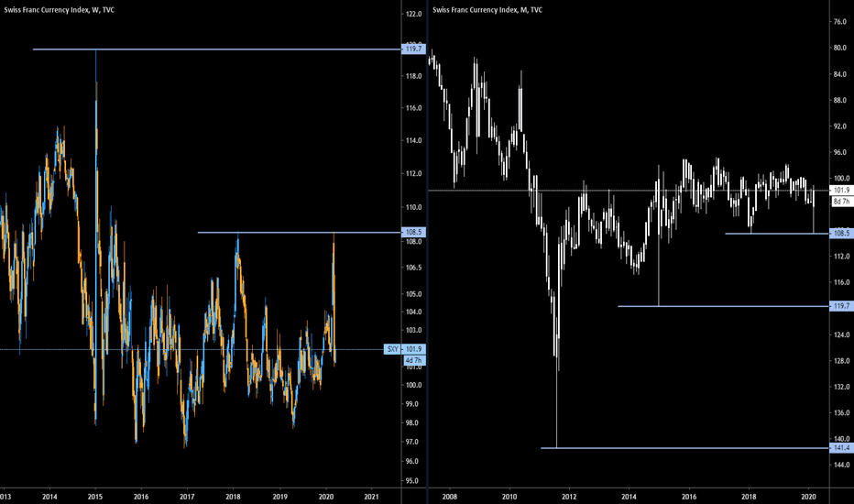
Task: Select the 119.7 price label on monthly chart
Action: [x=841, y=306]
